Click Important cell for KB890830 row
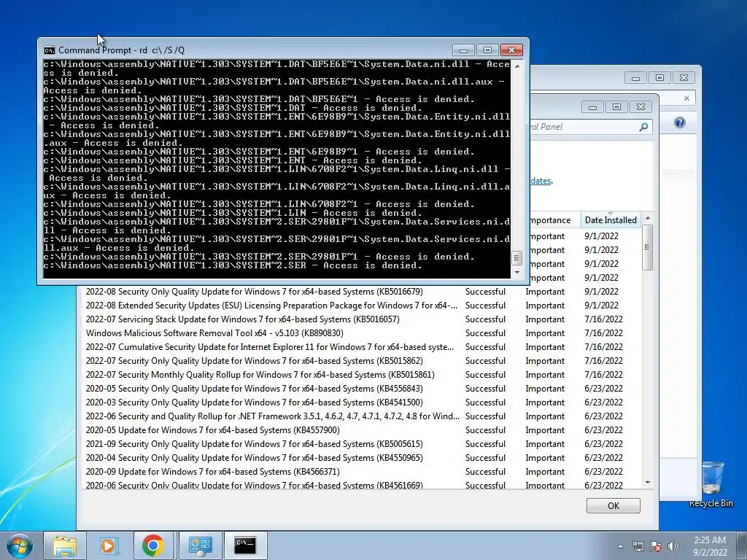 545,332
